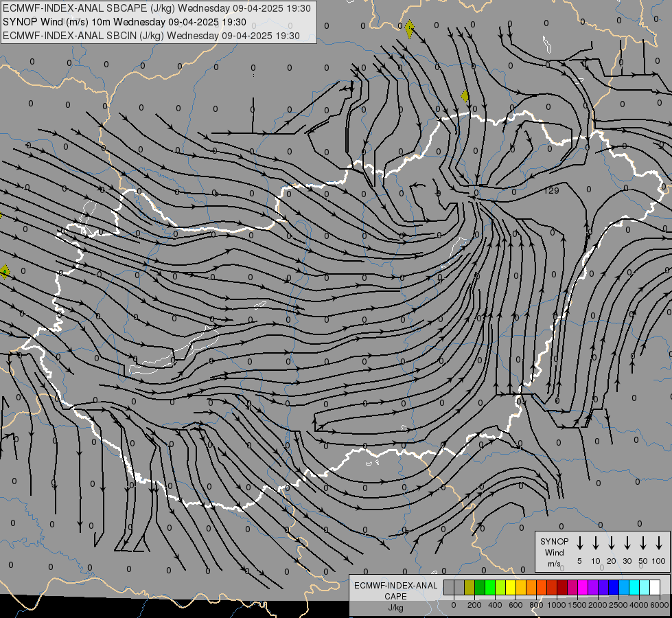
Task: Click the 2500 tick on CAPE color scale
Action: [618, 605]
